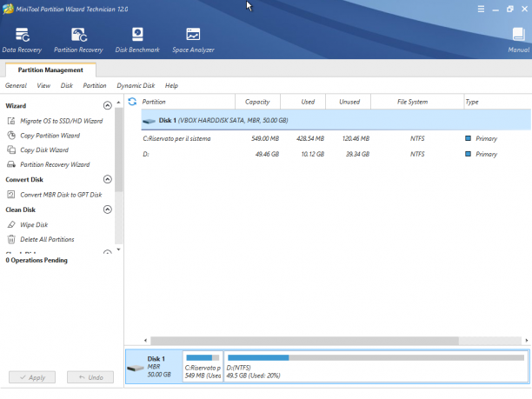Viewport: 532px width, 399px height.
Task: Open the Disk Benchmark tool
Action: click(137, 40)
